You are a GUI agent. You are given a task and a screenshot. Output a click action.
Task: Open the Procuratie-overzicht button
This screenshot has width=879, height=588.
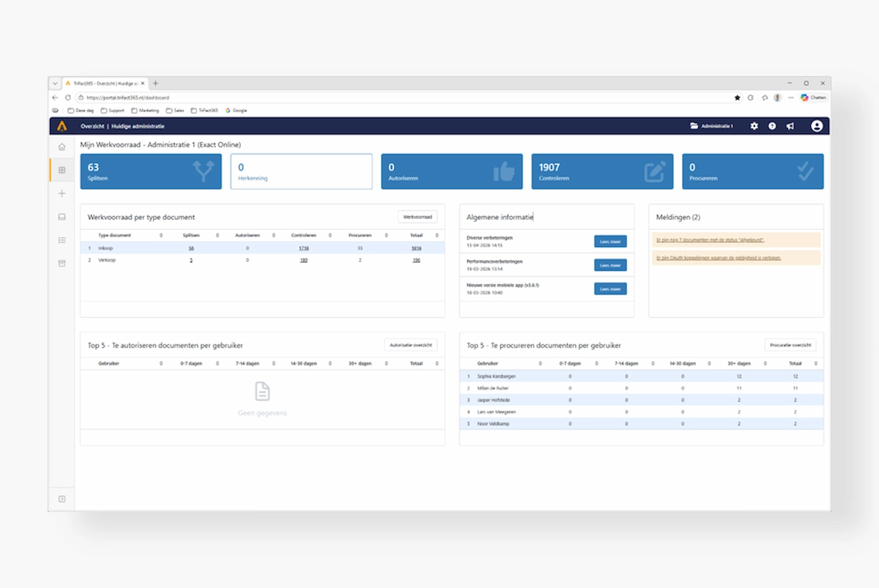[x=790, y=345]
